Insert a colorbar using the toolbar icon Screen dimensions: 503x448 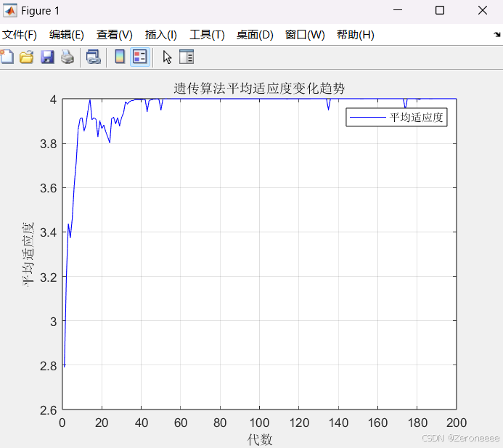click(120, 57)
